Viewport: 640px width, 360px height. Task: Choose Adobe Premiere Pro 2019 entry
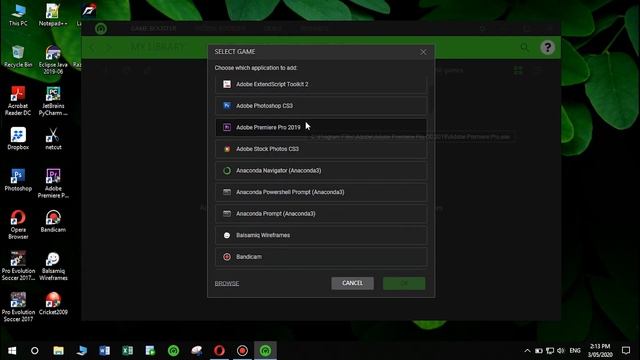click(321, 127)
